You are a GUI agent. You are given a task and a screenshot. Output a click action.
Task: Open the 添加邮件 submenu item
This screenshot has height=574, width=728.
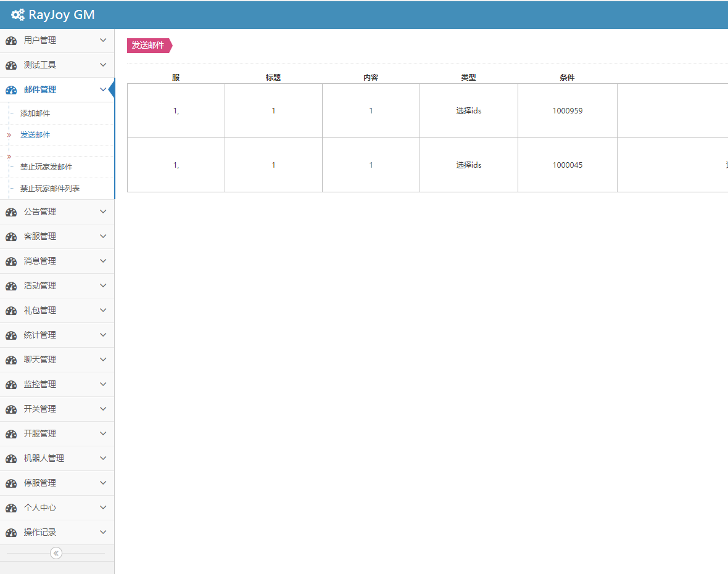35,113
